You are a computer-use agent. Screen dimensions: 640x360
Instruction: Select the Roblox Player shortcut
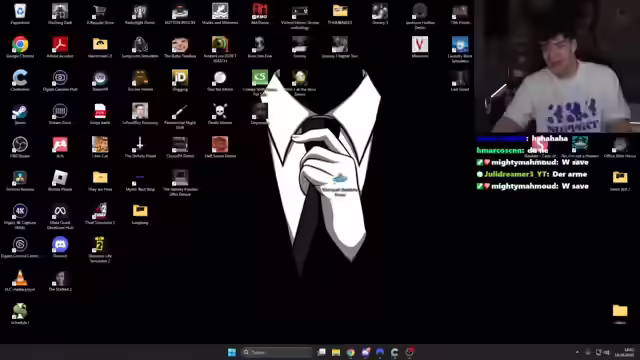(x=60, y=178)
